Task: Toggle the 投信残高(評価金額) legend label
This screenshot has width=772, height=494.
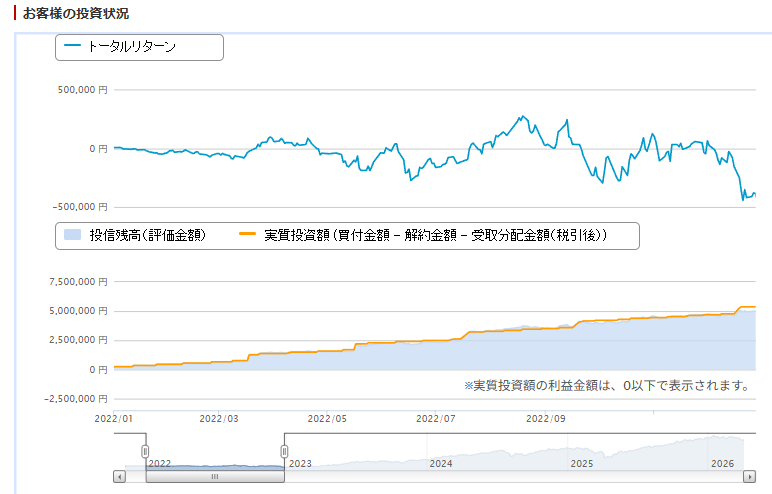Action: point(147,236)
